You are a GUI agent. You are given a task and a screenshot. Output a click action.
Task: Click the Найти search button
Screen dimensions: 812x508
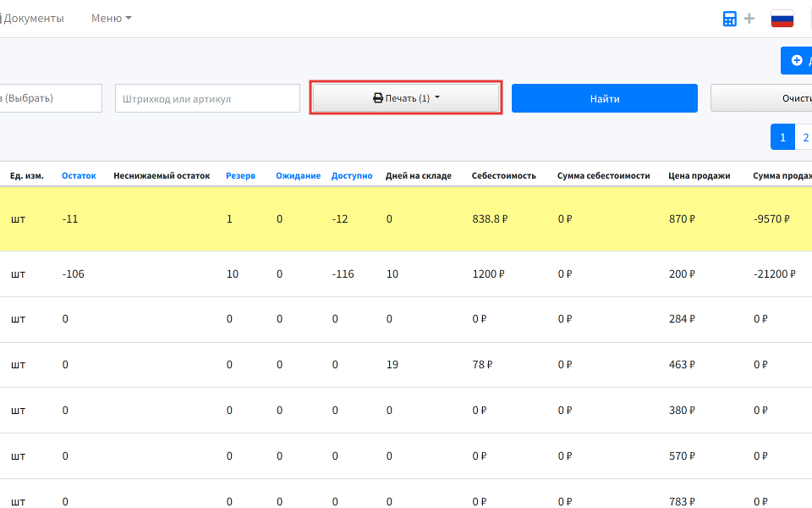(604, 98)
